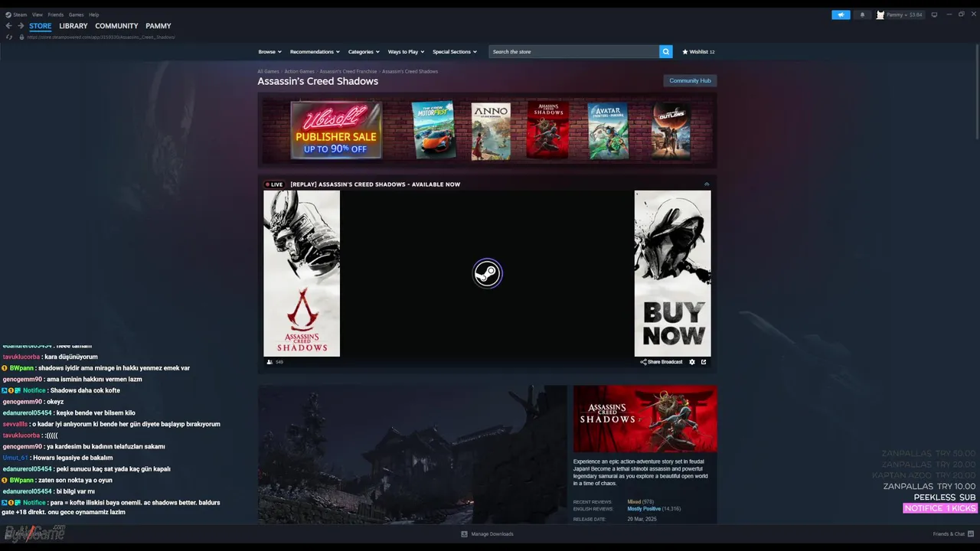Reload the page via refresh icon
The image size is (980, 551).
(x=9, y=37)
